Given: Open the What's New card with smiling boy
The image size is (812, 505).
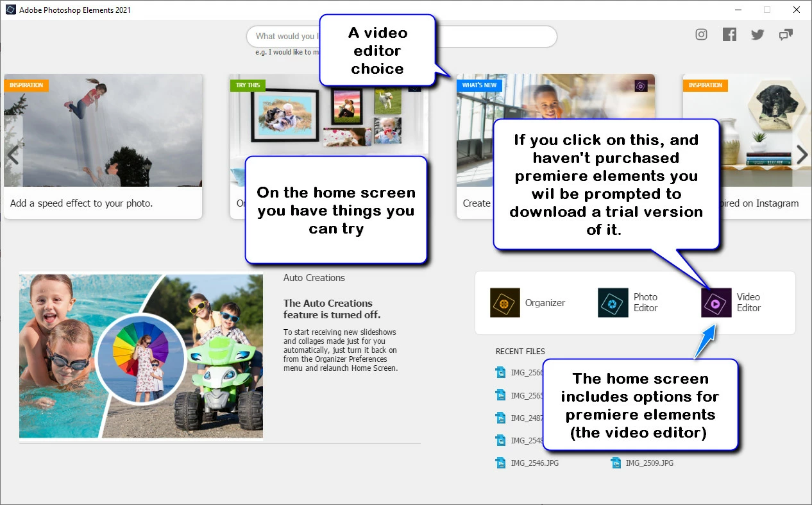Looking at the screenshot, I should pos(555,146).
